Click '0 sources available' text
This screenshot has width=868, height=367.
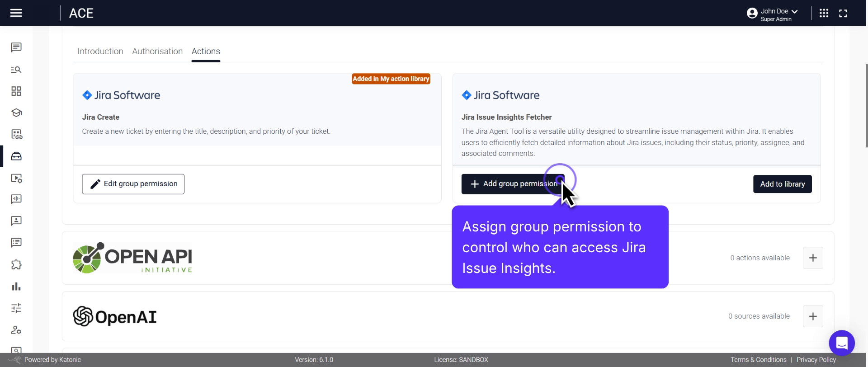(759, 316)
